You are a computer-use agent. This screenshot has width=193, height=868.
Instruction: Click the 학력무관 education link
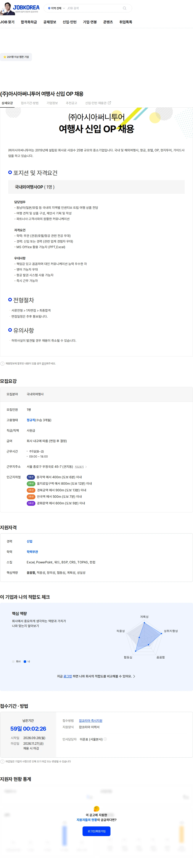click(32, 552)
